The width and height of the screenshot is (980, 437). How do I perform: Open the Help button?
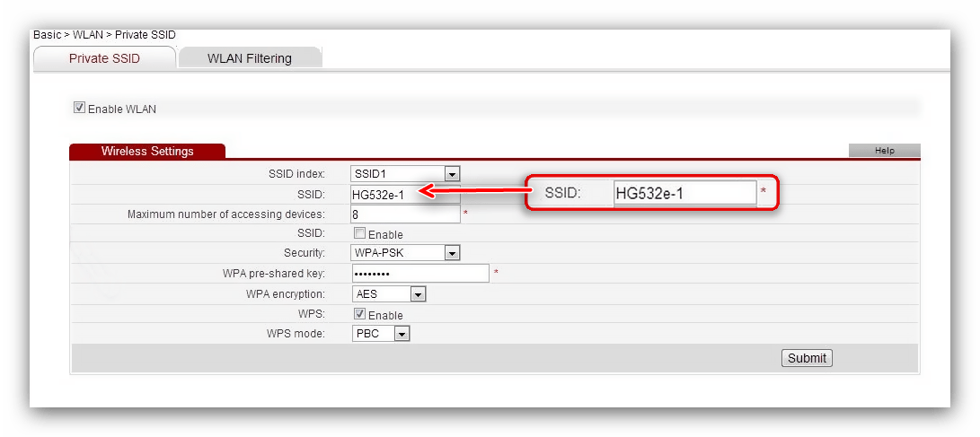[x=885, y=151]
